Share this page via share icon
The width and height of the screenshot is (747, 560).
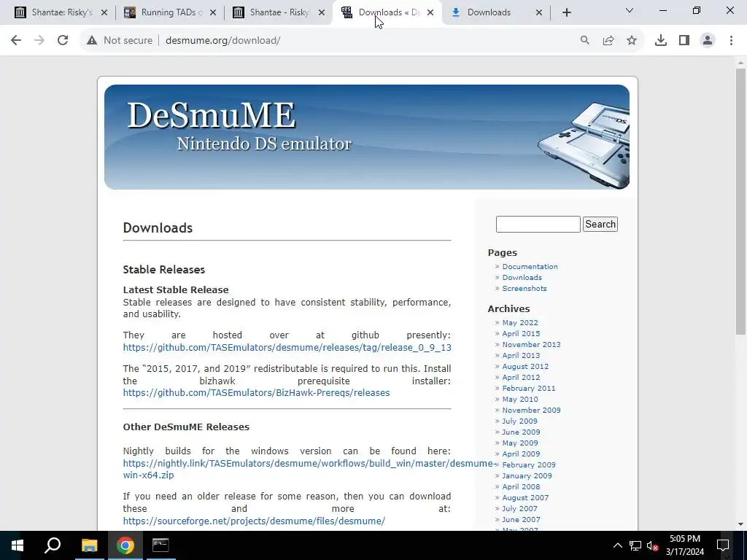tap(608, 41)
